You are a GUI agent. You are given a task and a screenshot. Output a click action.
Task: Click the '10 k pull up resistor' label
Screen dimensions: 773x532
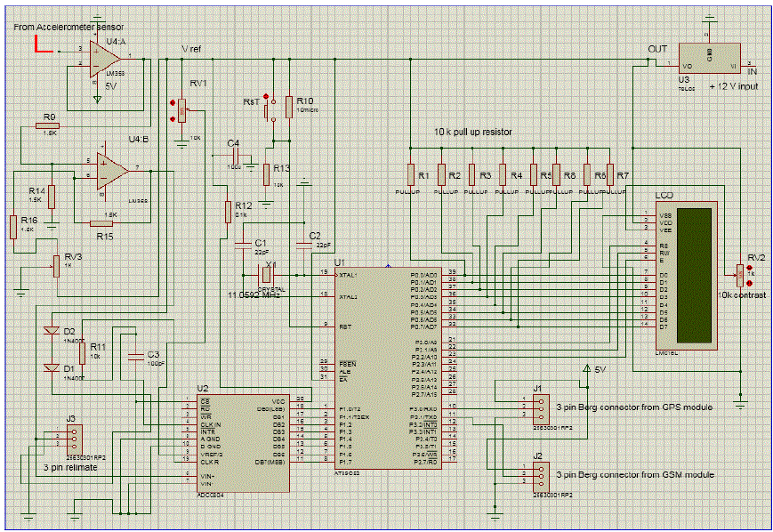click(473, 131)
